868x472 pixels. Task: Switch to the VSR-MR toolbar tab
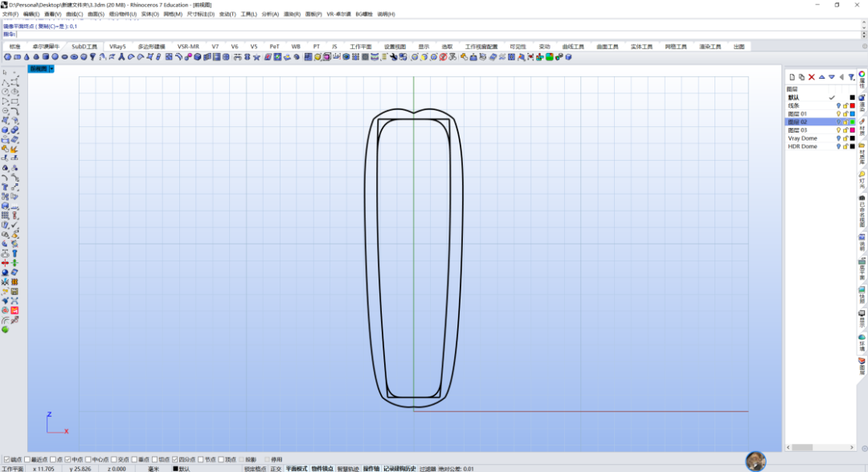click(188, 47)
